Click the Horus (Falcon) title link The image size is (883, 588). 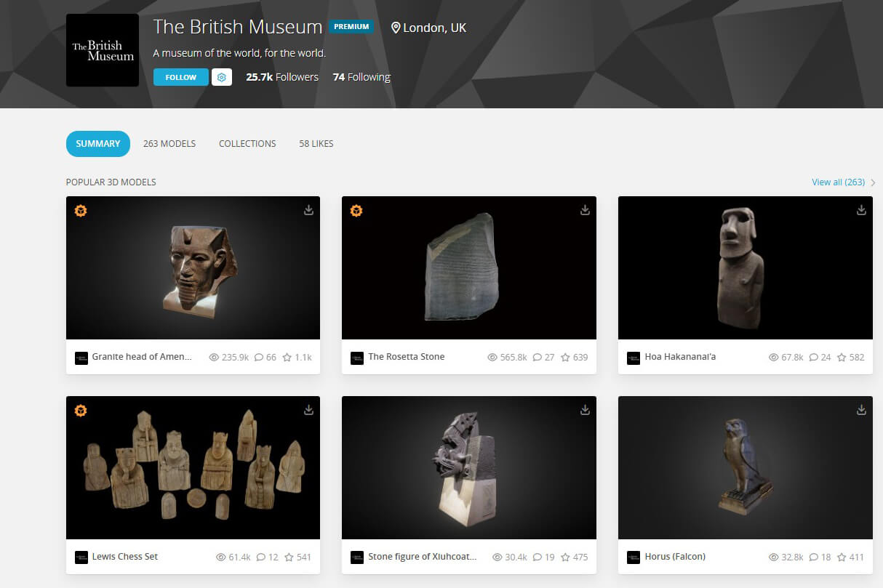(x=675, y=557)
